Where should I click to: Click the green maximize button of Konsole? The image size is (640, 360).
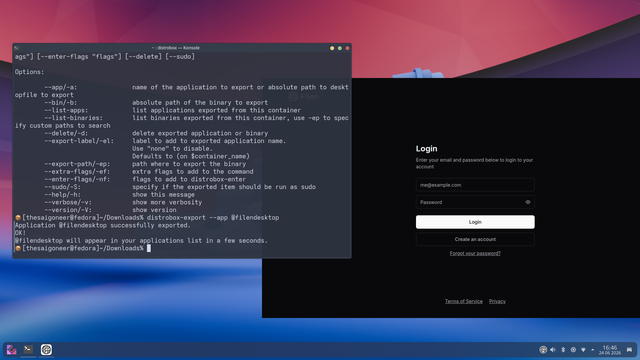pyautogui.click(x=340, y=48)
